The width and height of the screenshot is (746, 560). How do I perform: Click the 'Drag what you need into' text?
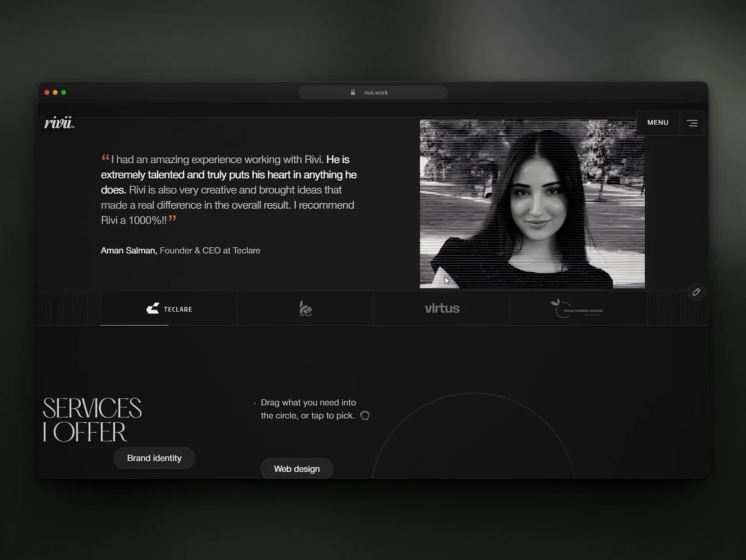[308, 402]
